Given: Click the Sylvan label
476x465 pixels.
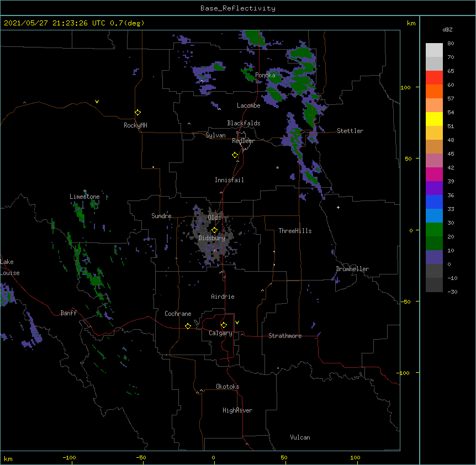Looking at the screenshot, I should (215, 135).
